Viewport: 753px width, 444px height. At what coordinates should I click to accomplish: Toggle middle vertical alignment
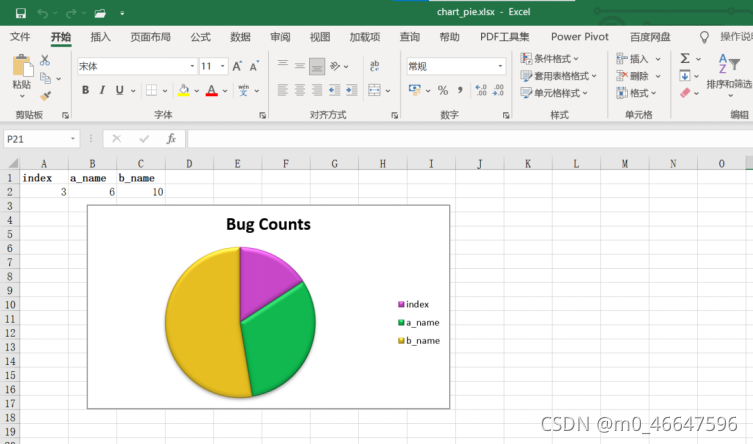300,66
